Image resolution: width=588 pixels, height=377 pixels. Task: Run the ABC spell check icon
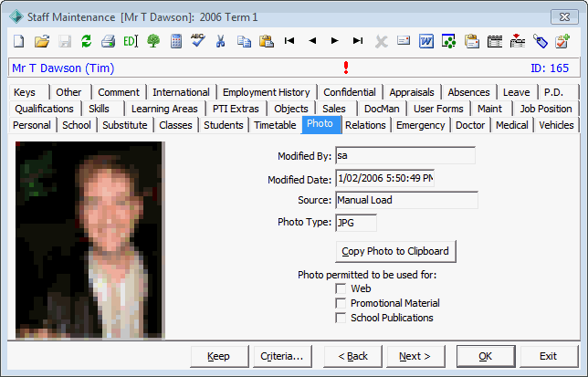click(x=197, y=40)
